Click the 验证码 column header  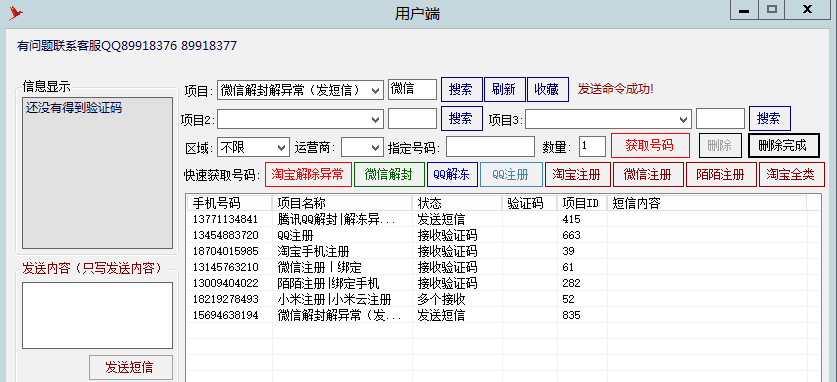pos(530,203)
